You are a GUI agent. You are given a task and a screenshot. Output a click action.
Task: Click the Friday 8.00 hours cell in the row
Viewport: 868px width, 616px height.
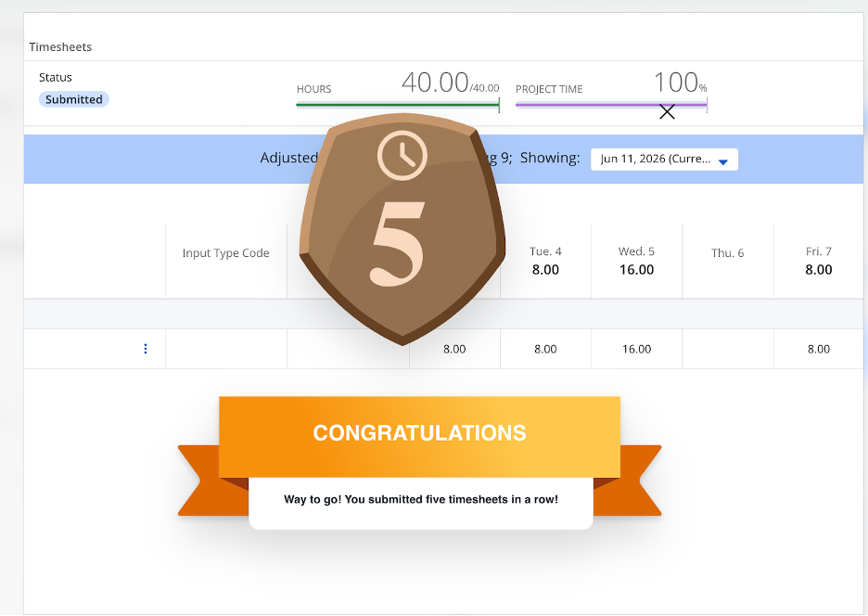[819, 349]
